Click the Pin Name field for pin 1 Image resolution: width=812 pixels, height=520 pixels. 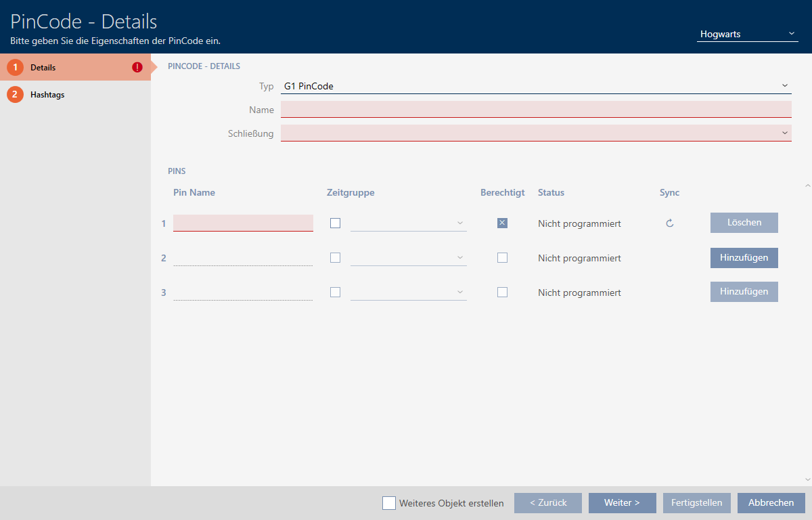coord(243,223)
